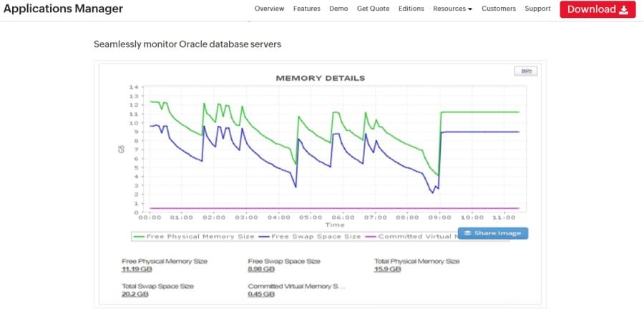Click the 11.19 GB value
The width and height of the screenshot is (644, 314).
[x=137, y=269]
